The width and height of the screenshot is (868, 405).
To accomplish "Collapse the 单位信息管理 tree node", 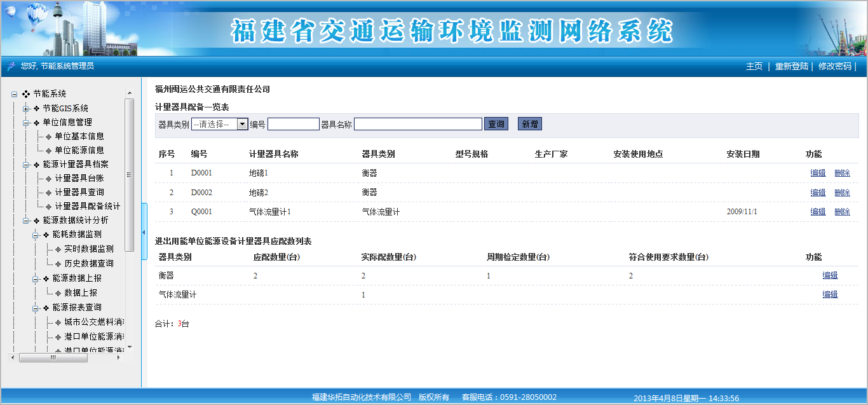I will tap(26, 122).
